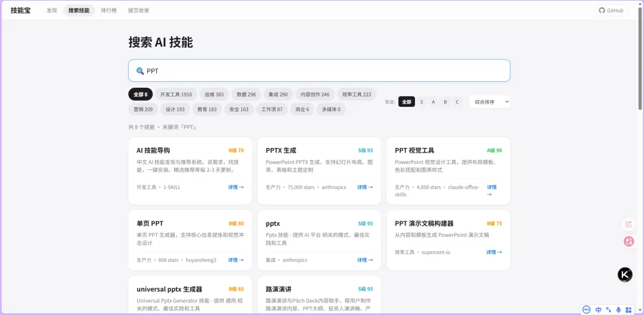Click the pink widgets-plus floating icon
The width and height of the screenshot is (644, 315).
coord(628,224)
